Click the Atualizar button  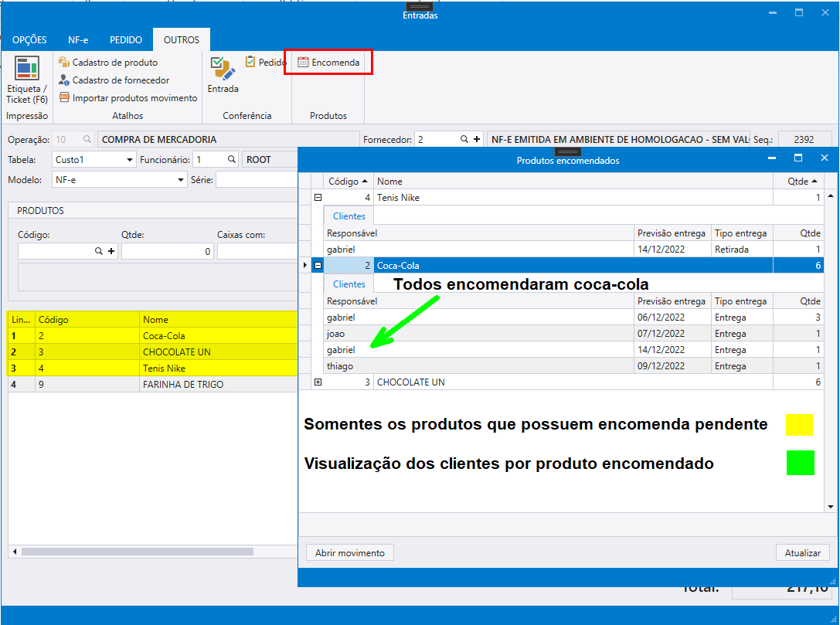point(802,552)
